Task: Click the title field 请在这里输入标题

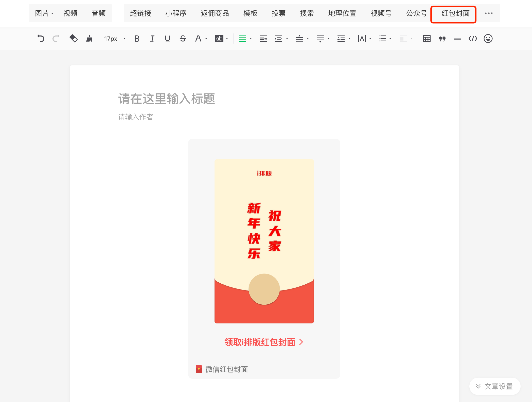Action: tap(166, 99)
